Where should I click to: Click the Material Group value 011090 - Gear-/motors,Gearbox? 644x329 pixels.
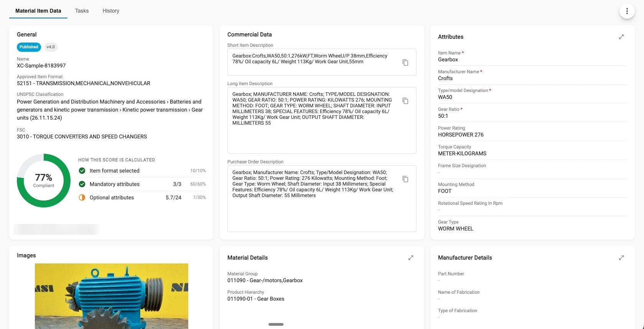click(265, 280)
